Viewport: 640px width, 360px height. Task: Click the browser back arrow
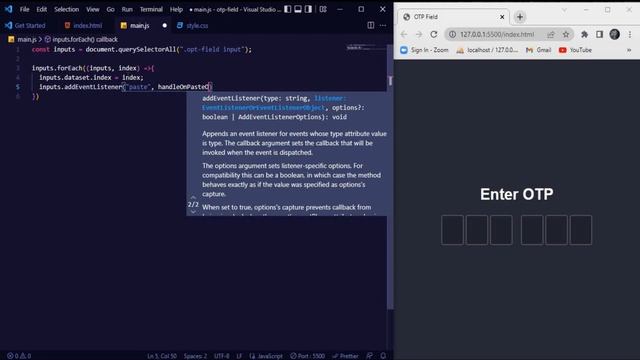pyautogui.click(x=404, y=34)
